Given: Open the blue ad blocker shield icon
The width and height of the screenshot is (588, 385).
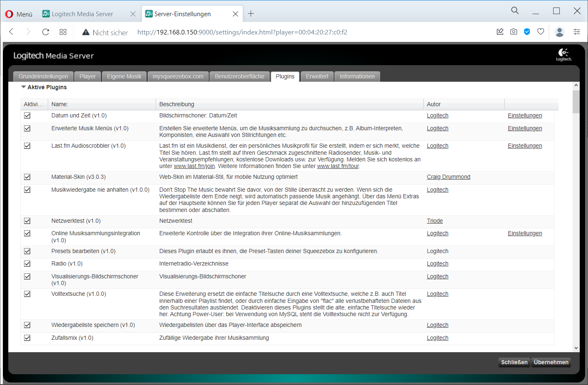Looking at the screenshot, I should pos(527,32).
